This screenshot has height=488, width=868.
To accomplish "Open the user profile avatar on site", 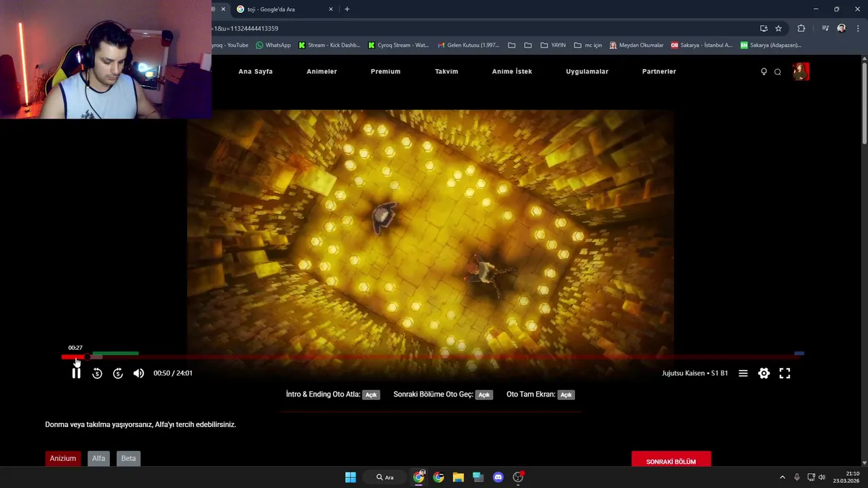I will (801, 71).
